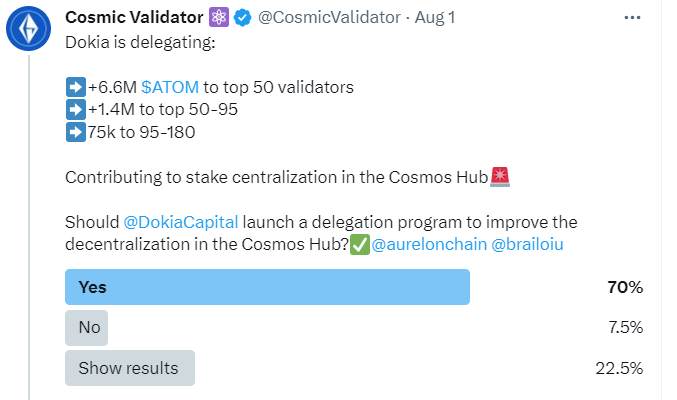Image resolution: width=677 pixels, height=400 pixels.
Task: Select the No poll option
Action: tap(87, 327)
